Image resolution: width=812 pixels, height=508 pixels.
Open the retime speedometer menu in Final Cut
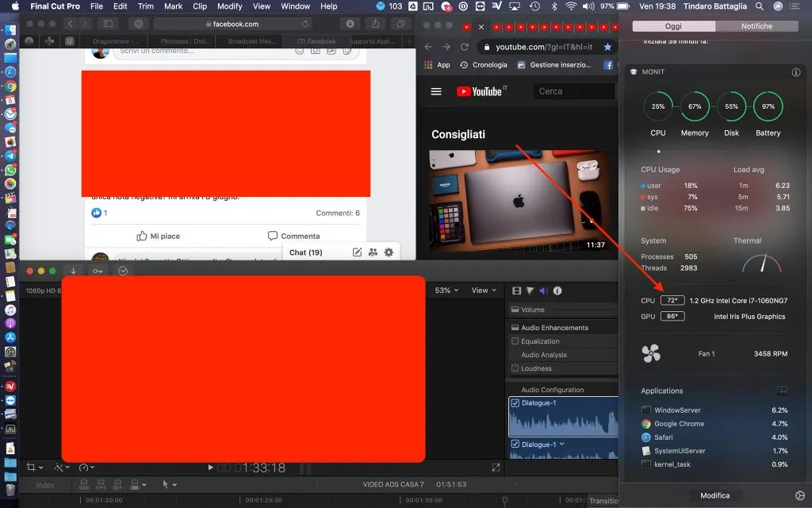coord(86,468)
